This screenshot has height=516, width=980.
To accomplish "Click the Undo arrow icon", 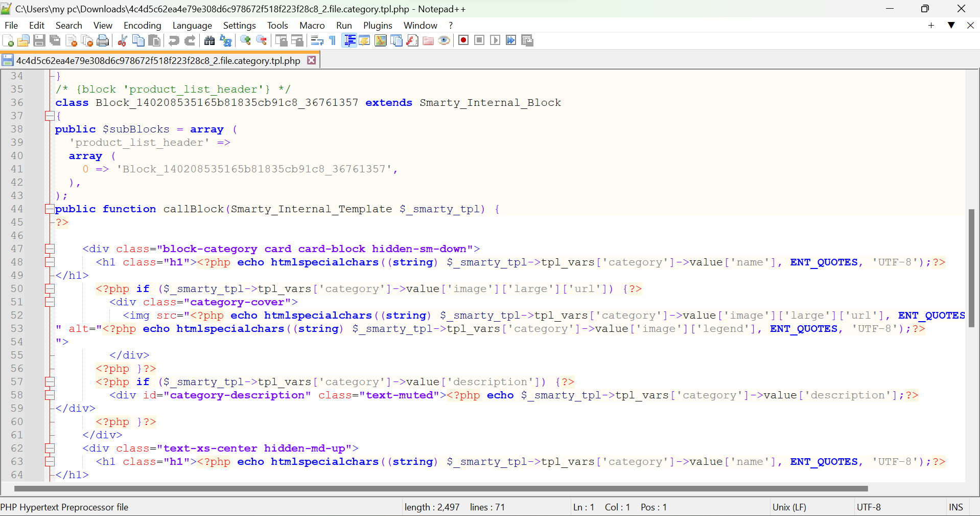I will [174, 41].
